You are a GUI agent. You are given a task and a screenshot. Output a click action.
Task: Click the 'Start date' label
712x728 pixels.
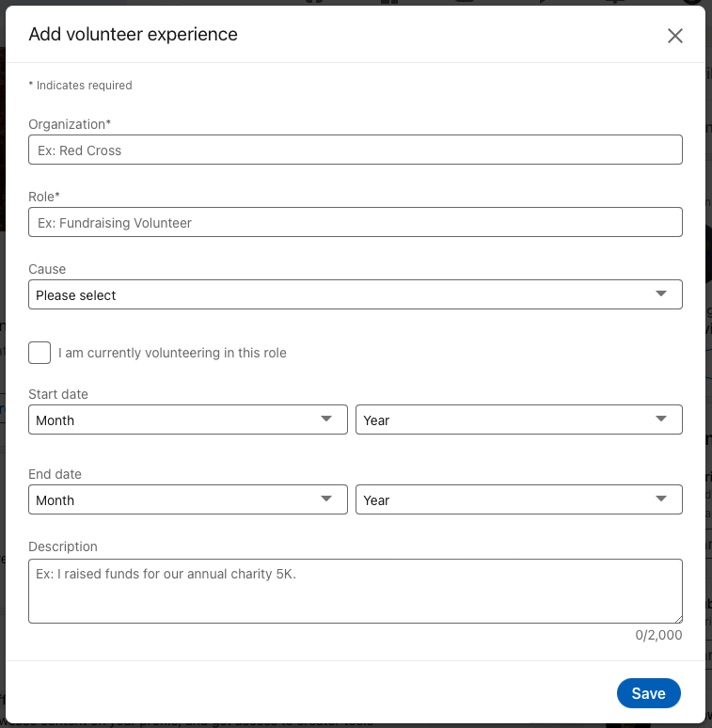(x=58, y=394)
